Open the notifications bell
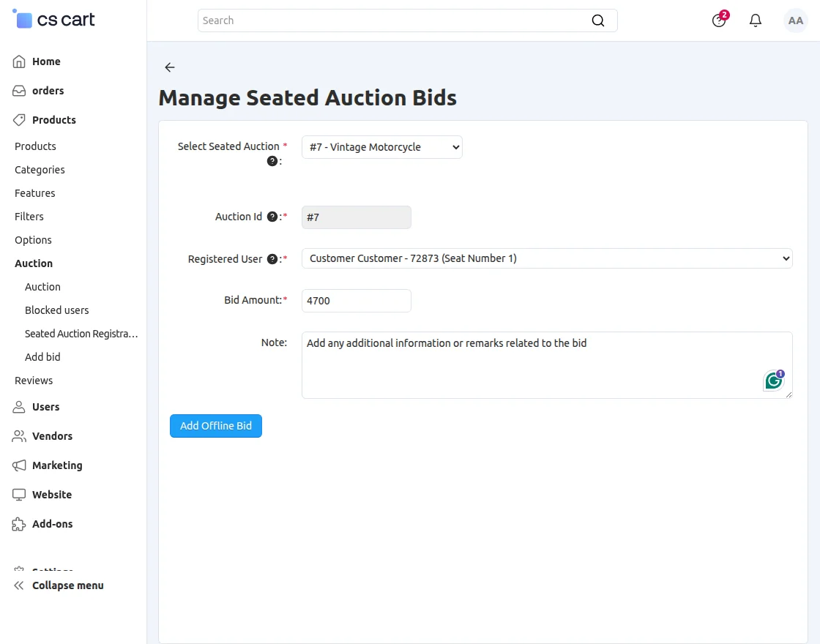 click(x=755, y=20)
